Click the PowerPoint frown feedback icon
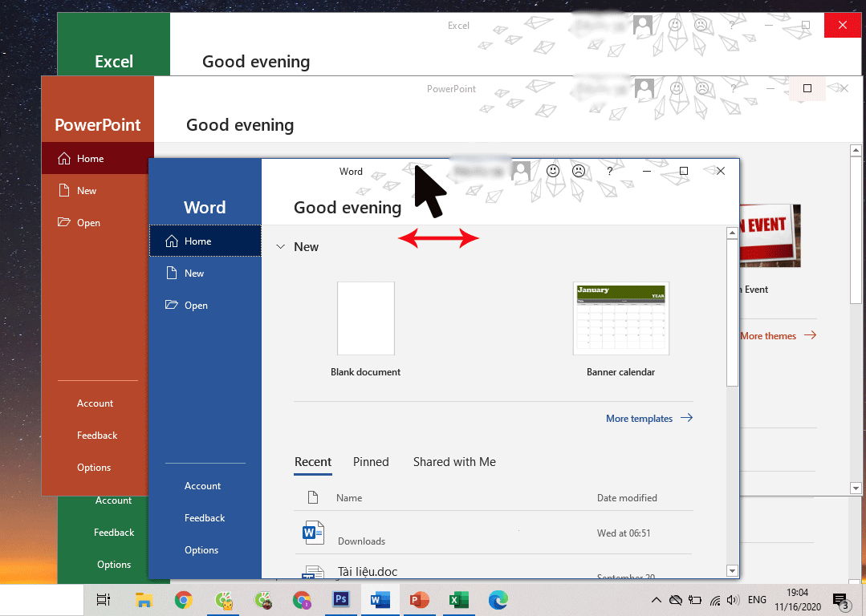The image size is (866, 616). click(x=702, y=88)
